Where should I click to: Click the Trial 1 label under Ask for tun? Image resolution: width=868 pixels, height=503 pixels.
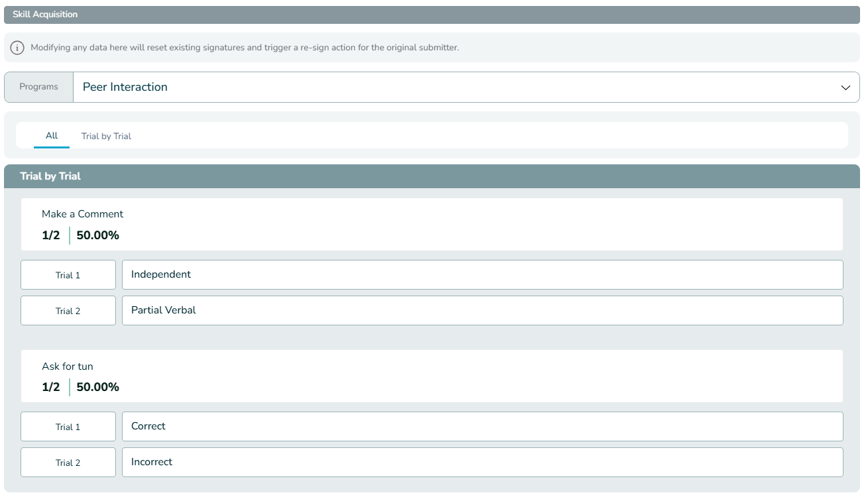click(68, 427)
